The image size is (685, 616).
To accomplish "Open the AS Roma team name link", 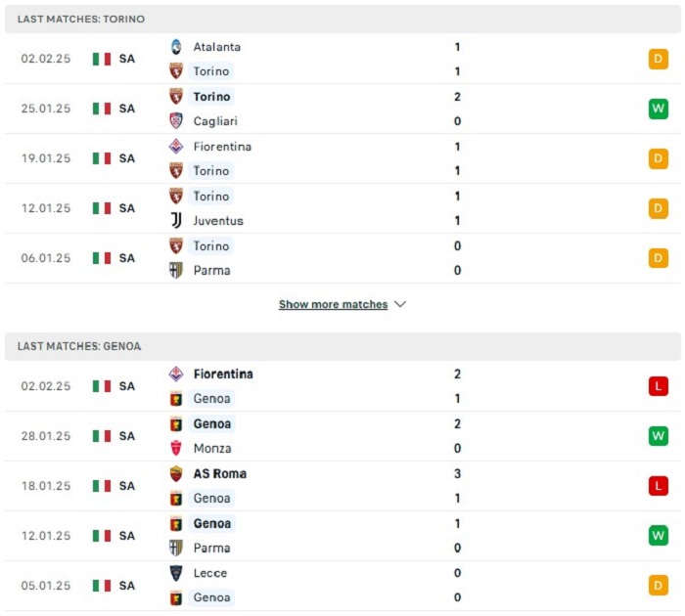I will pos(220,474).
